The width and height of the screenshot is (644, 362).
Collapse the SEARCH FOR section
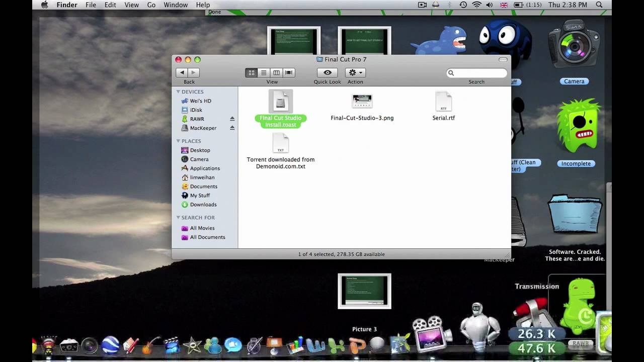[x=178, y=218]
